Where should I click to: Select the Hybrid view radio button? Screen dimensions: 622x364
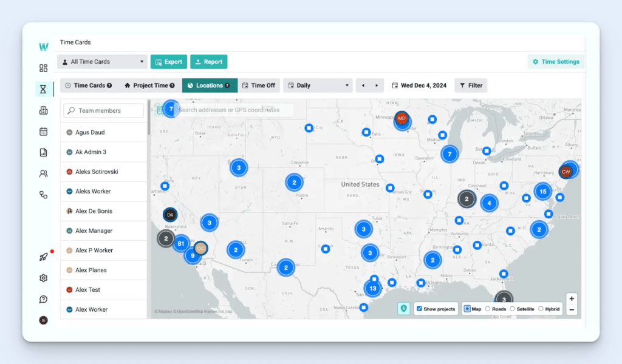pyautogui.click(x=541, y=309)
